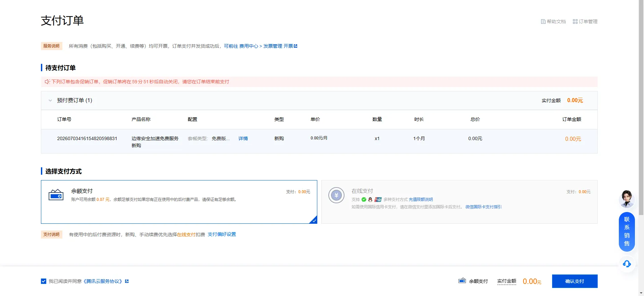Click the wallet icon in 余额支付 card
The height and width of the screenshot is (296, 644).
pos(56,195)
